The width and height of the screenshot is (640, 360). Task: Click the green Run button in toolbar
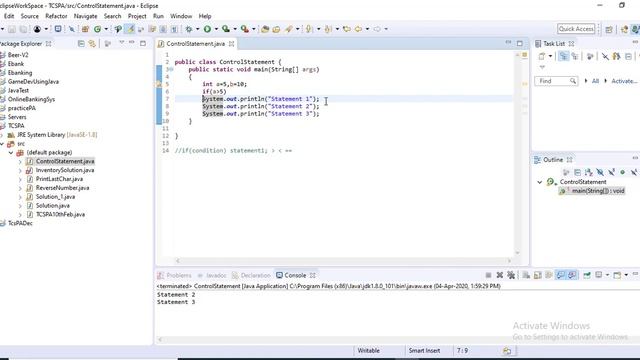(x=207, y=29)
